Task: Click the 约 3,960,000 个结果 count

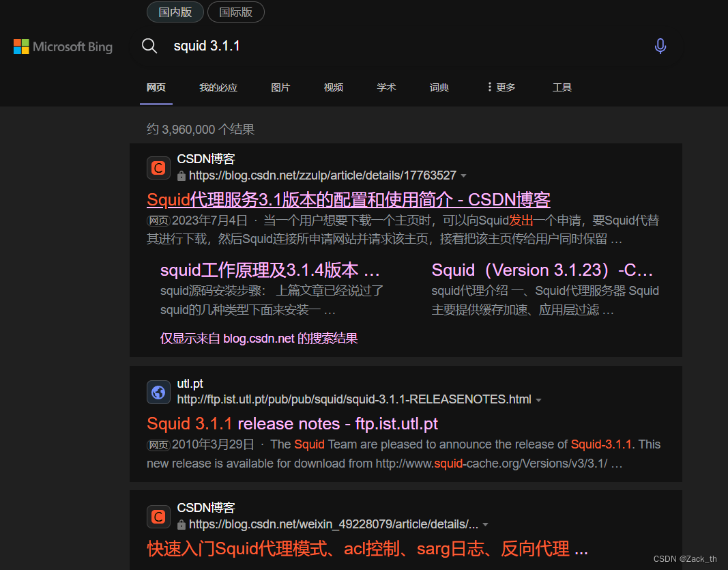Action: click(x=201, y=129)
